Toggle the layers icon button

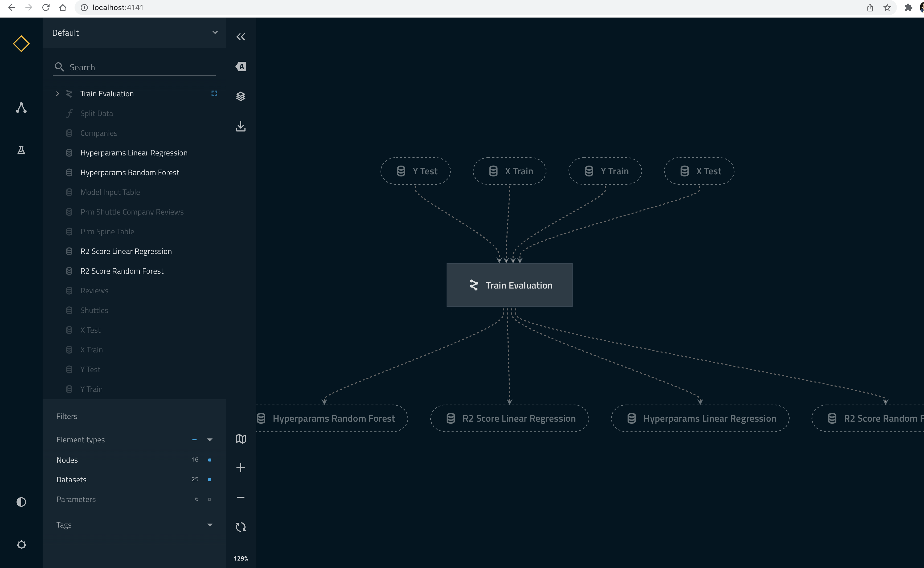tap(240, 96)
